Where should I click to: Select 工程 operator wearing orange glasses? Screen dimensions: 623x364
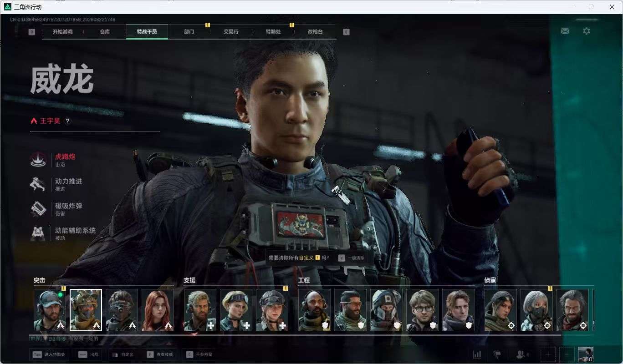[350, 310]
